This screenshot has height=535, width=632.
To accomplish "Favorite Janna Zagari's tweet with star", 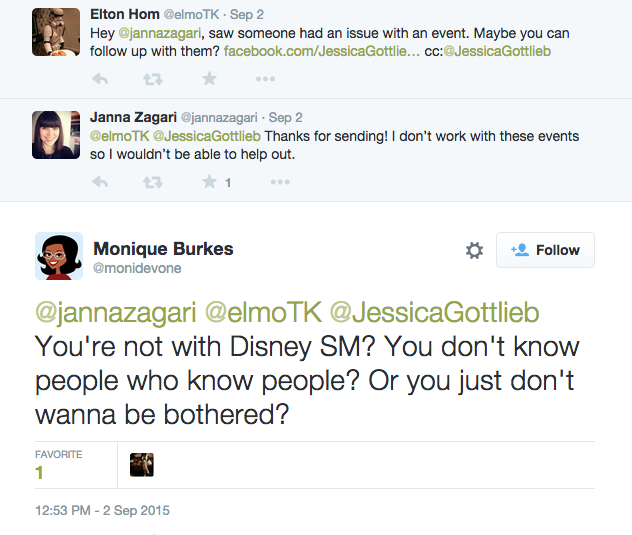I will coord(209,182).
